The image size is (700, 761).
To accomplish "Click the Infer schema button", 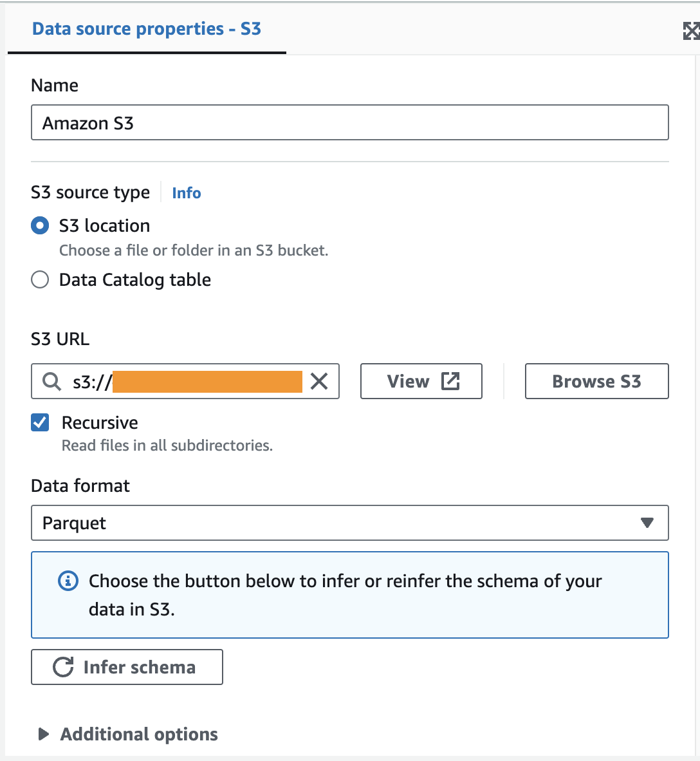I will (x=127, y=667).
